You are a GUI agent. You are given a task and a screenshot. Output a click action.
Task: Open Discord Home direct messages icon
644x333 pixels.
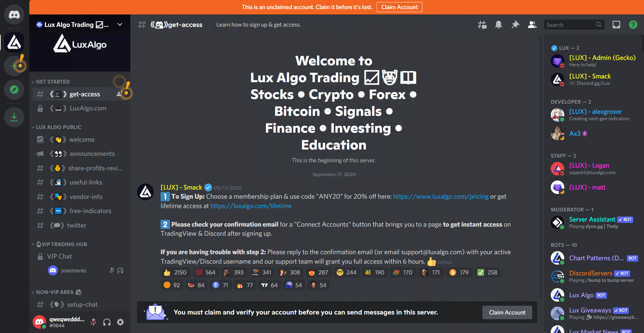coord(14,15)
